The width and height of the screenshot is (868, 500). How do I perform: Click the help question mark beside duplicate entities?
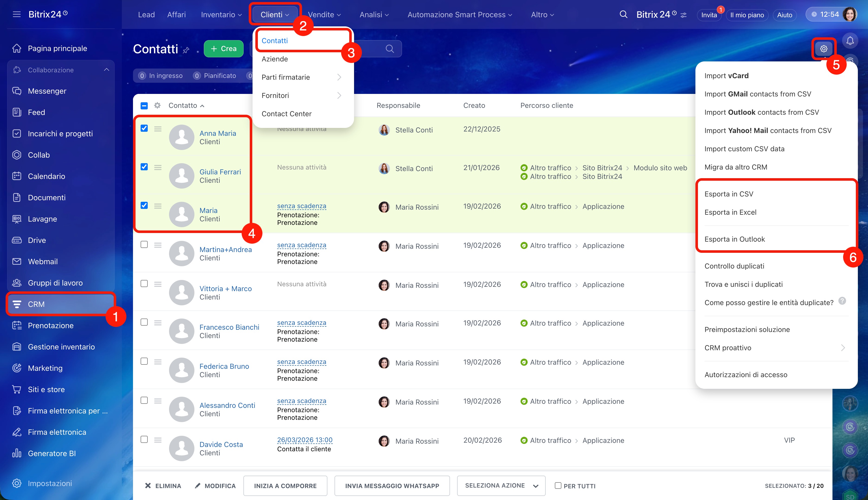click(x=842, y=301)
